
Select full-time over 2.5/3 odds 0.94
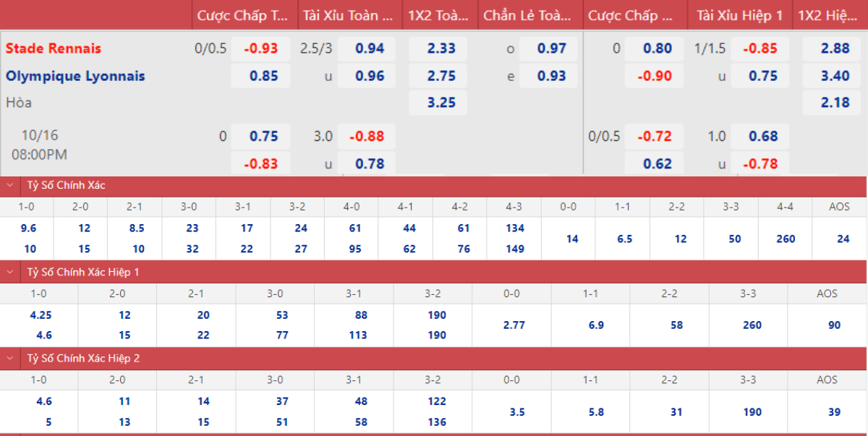coord(370,48)
